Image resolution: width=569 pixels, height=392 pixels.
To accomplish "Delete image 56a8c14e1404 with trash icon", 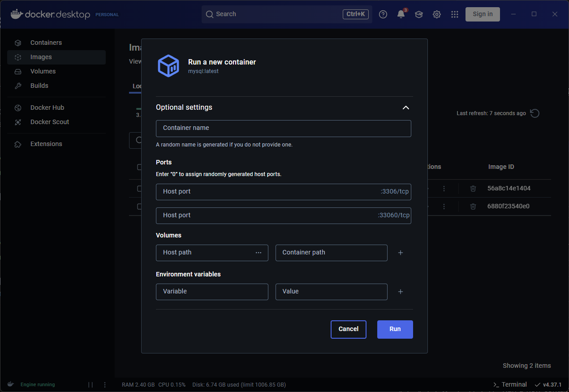I will (x=473, y=189).
